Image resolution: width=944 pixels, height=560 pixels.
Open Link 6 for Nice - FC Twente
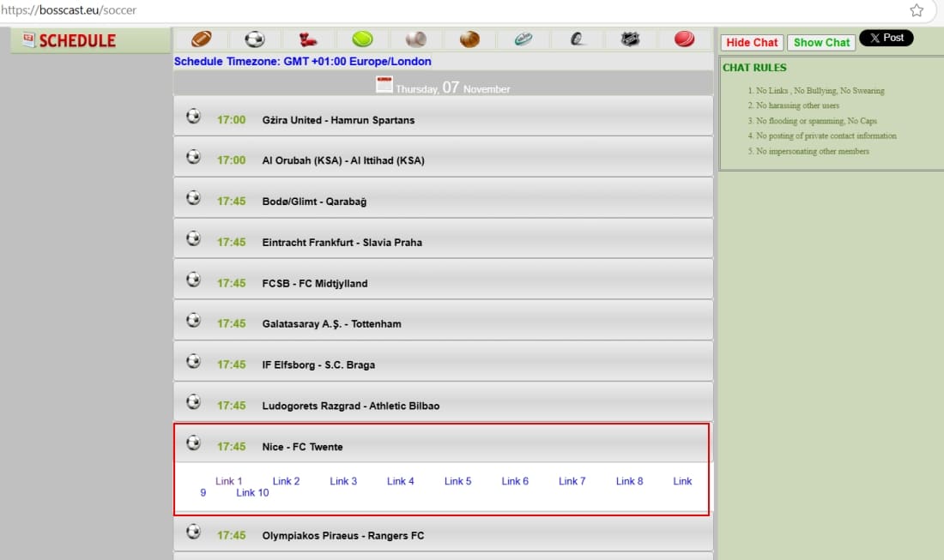point(515,481)
